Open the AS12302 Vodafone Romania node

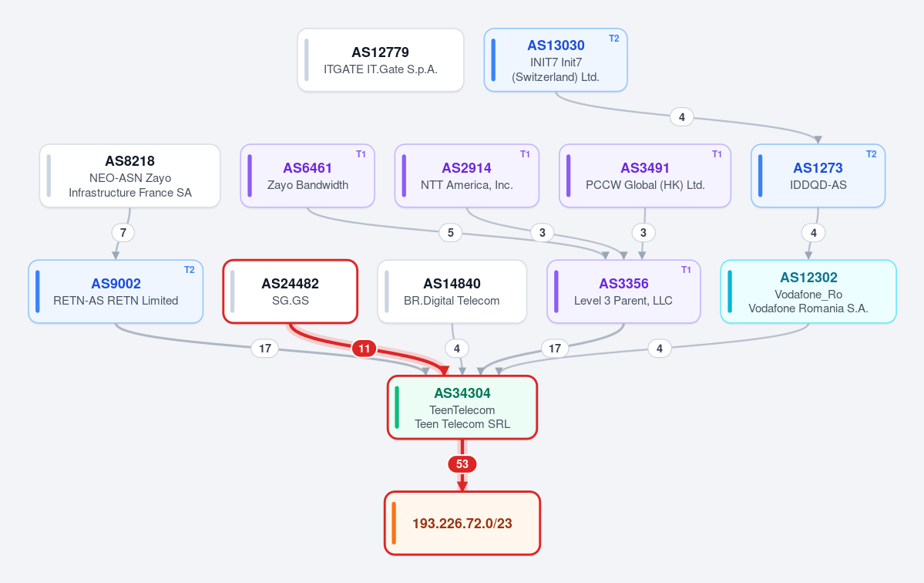coord(808,291)
